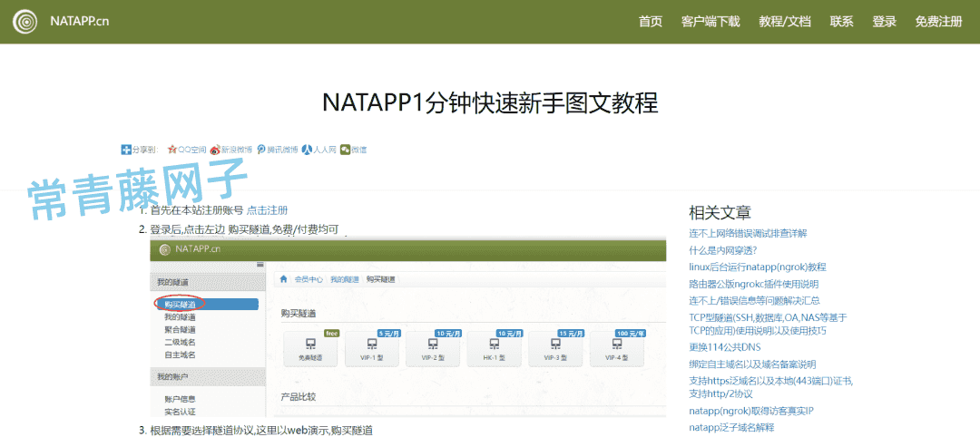Click the blue plus share icon
Screen dimensions: 980x437
126,150
